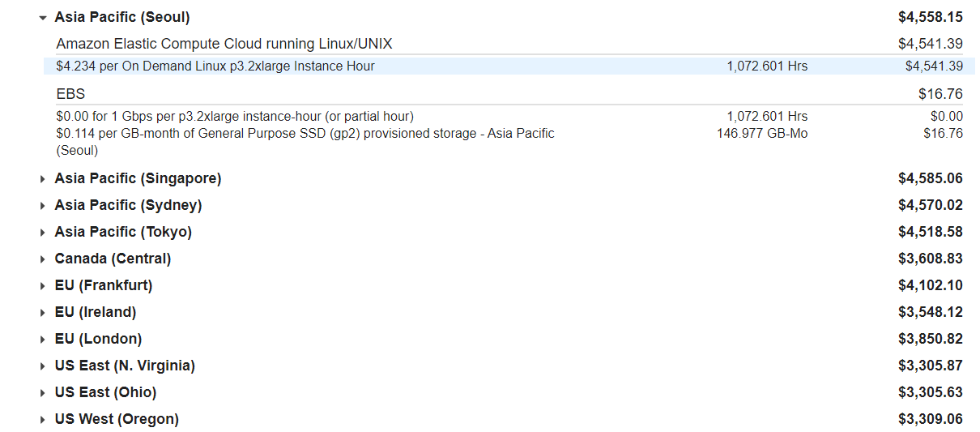Click the Tokyo total $4,518.58

click(931, 232)
